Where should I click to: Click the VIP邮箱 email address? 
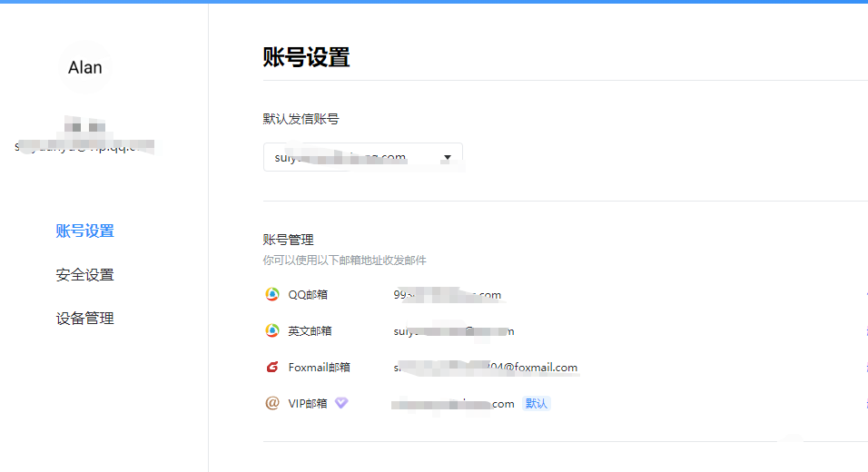tap(453, 404)
